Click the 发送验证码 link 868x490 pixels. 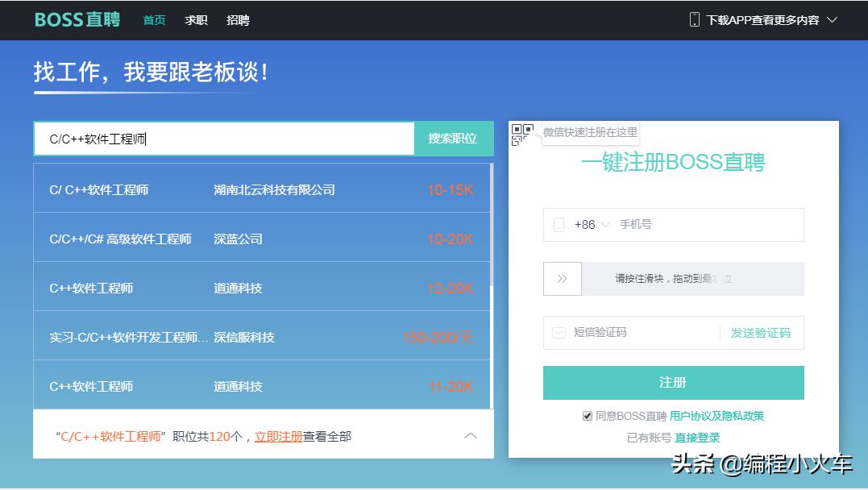[759, 333]
